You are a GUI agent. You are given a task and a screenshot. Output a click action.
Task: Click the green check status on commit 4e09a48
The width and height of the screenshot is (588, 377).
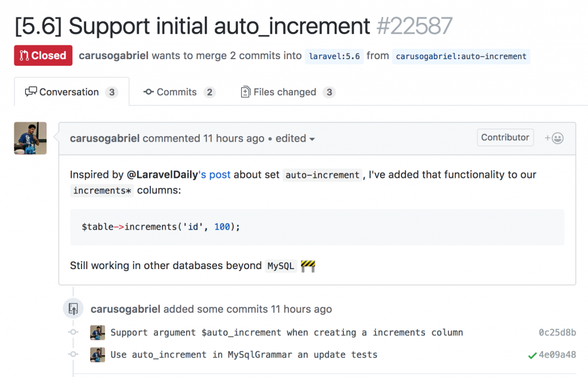[x=532, y=355]
